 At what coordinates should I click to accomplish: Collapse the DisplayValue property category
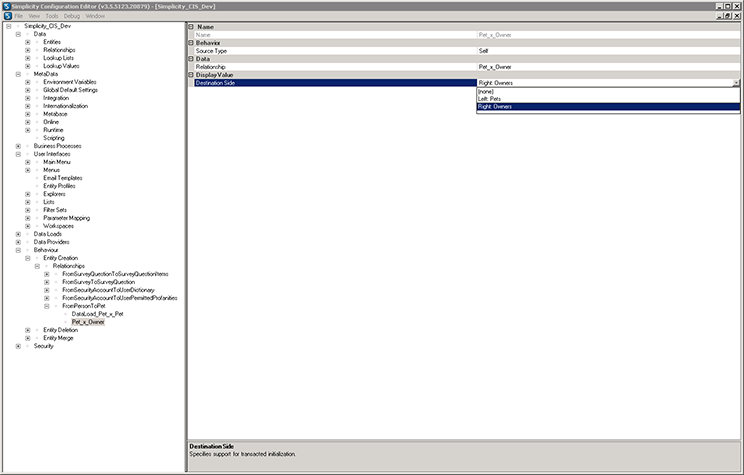191,75
